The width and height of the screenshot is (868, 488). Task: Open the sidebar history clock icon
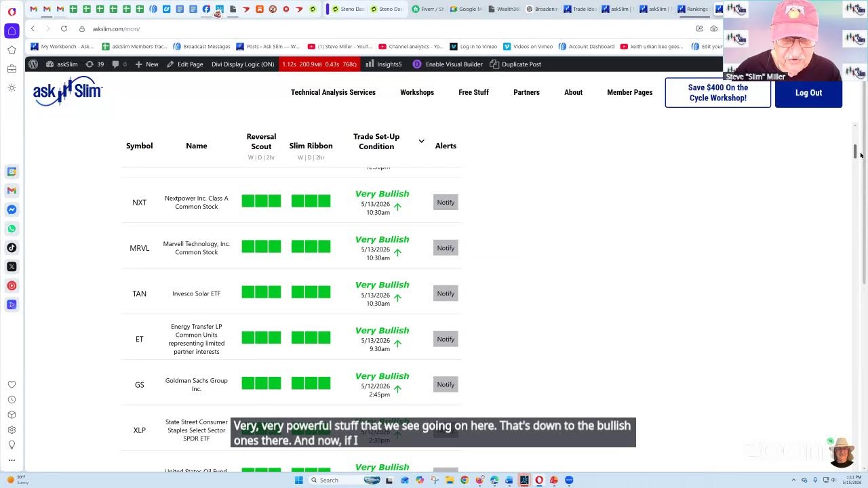12,400
